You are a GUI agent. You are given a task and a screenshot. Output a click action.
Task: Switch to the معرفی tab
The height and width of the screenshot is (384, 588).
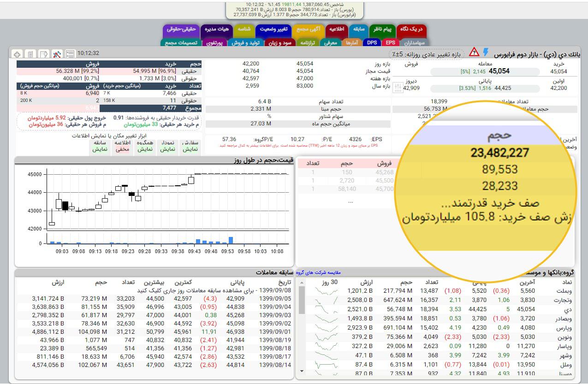(330, 42)
